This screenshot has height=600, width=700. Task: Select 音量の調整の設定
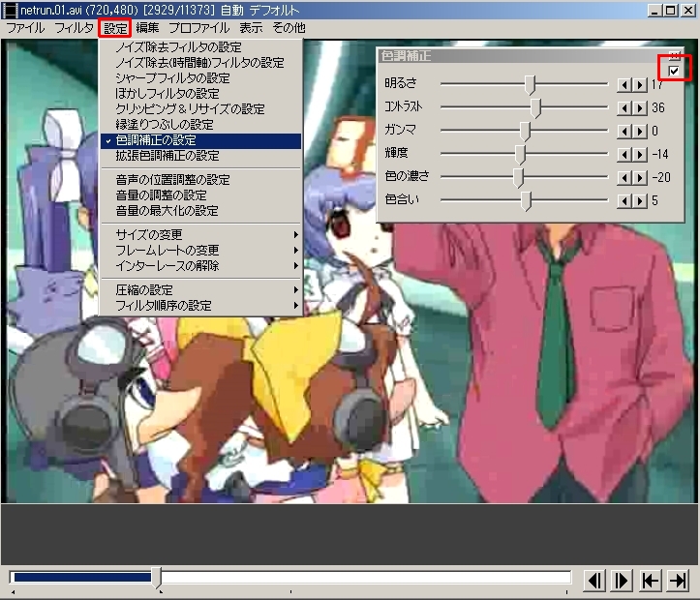pyautogui.click(x=200, y=195)
